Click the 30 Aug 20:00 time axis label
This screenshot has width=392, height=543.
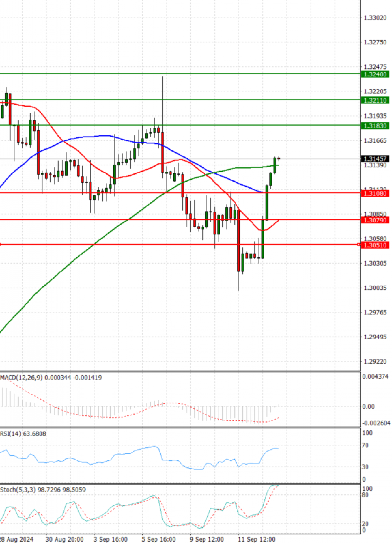tap(64, 539)
